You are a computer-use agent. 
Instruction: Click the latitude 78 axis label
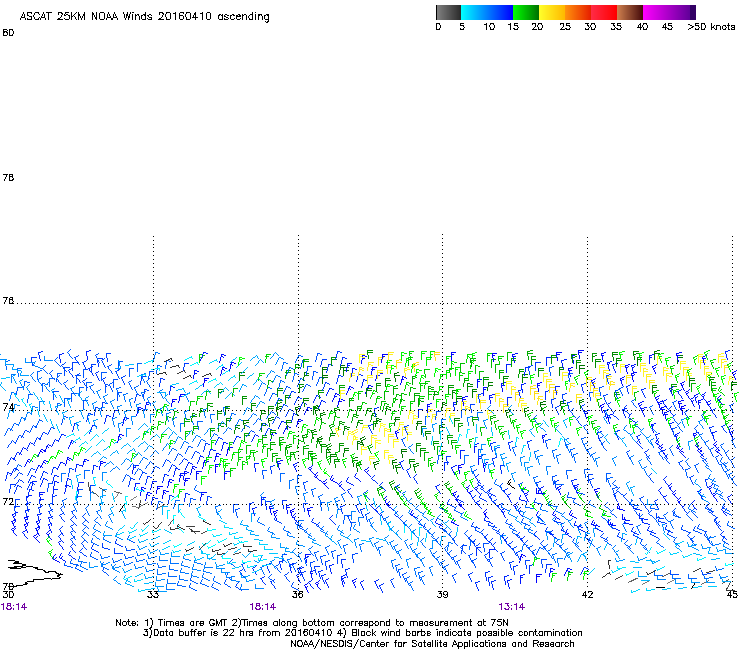tap(8, 177)
